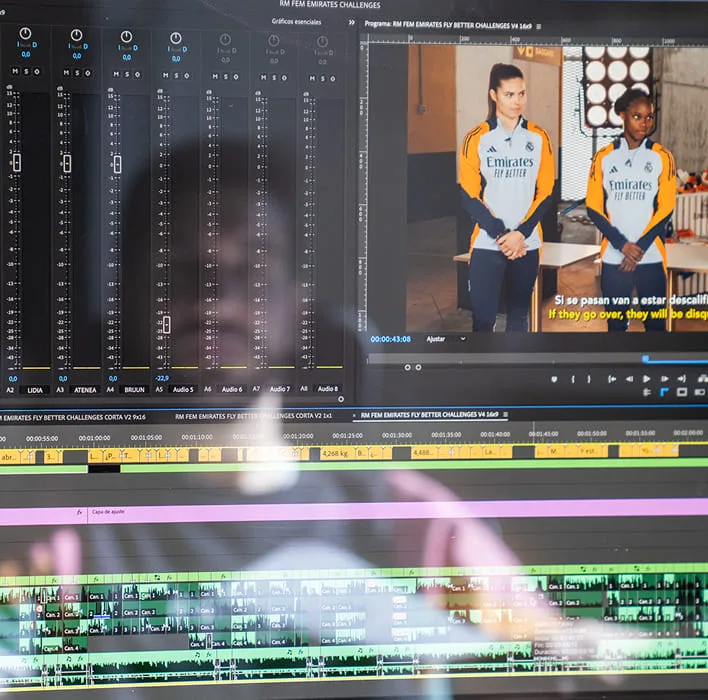Viewport: 708px width, 700px height.
Task: Click right zoom handle below monitor scrub bar
Action: 419,368
